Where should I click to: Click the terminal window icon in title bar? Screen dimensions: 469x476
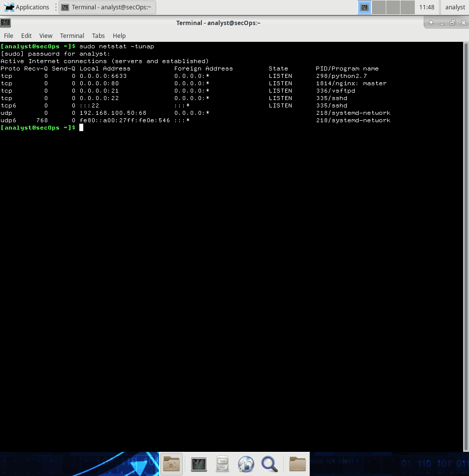[5, 23]
